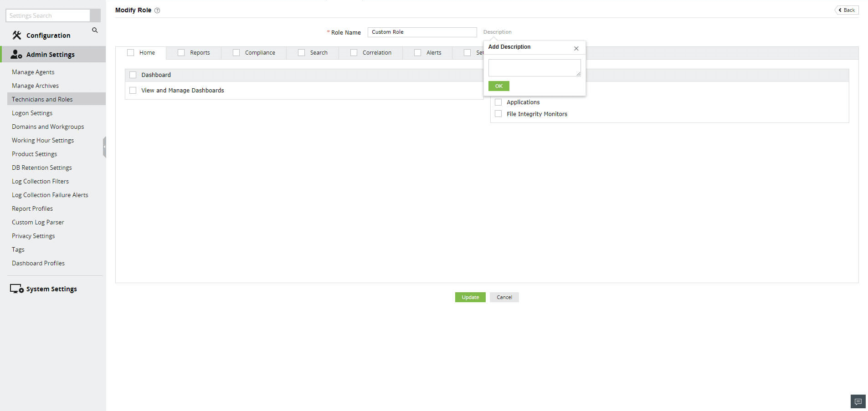This screenshot has width=868, height=411.
Task: Switch to the Alerts tab
Action: [434, 53]
